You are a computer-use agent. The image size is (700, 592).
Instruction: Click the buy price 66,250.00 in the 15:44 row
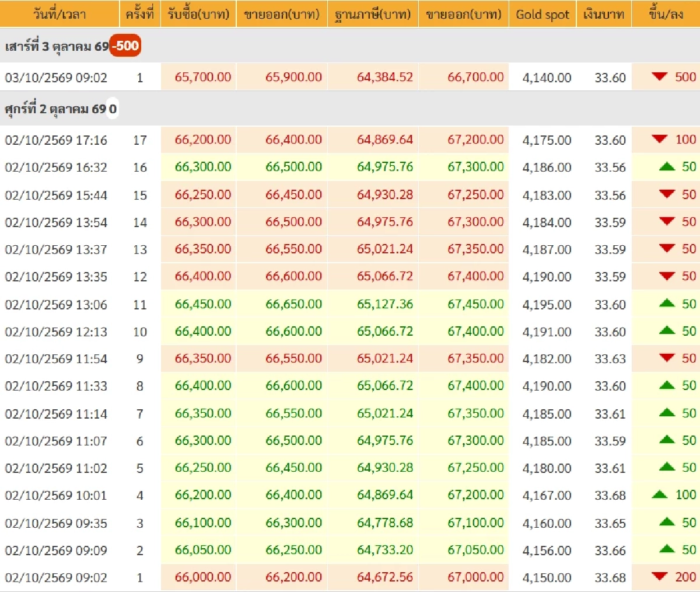point(203,194)
